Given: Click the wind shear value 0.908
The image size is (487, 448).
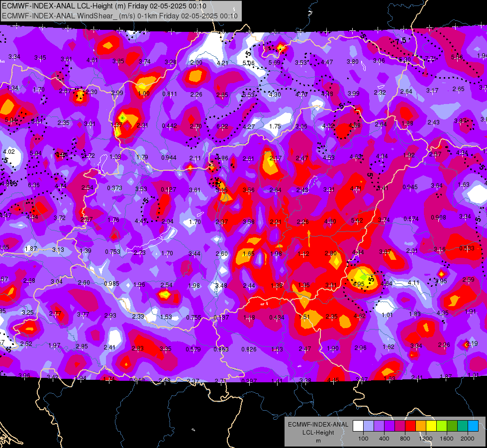Looking at the screenshot, I should pyautogui.click(x=438, y=218).
